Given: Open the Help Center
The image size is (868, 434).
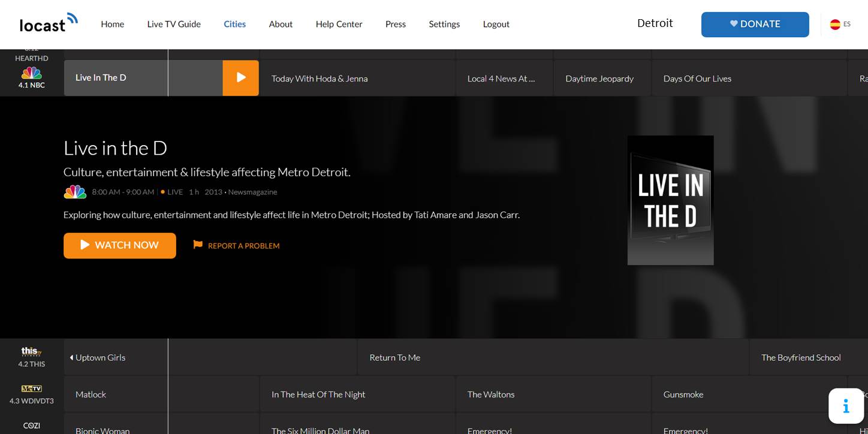Looking at the screenshot, I should pyautogui.click(x=339, y=24).
